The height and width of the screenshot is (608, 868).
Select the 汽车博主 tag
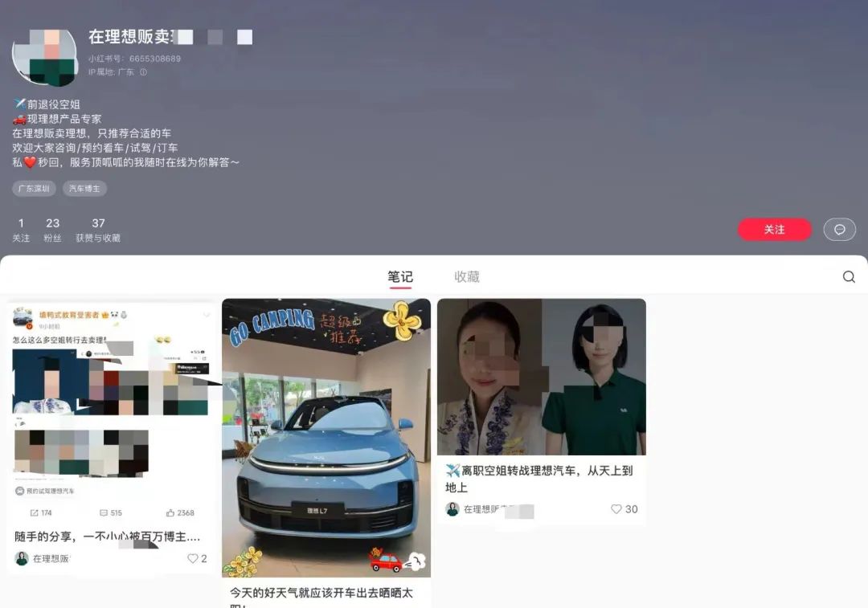pos(84,189)
